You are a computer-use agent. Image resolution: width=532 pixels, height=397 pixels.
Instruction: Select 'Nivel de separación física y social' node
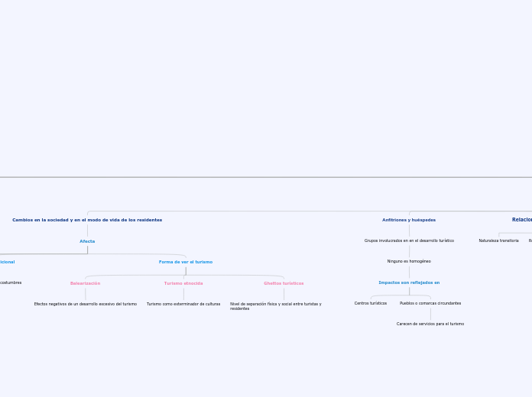(275, 306)
